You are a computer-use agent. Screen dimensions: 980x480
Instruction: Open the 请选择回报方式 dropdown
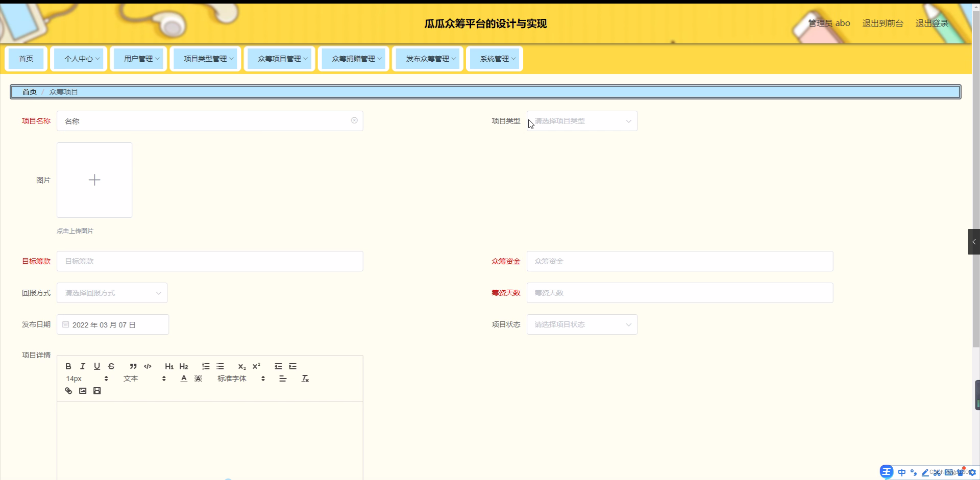(112, 292)
